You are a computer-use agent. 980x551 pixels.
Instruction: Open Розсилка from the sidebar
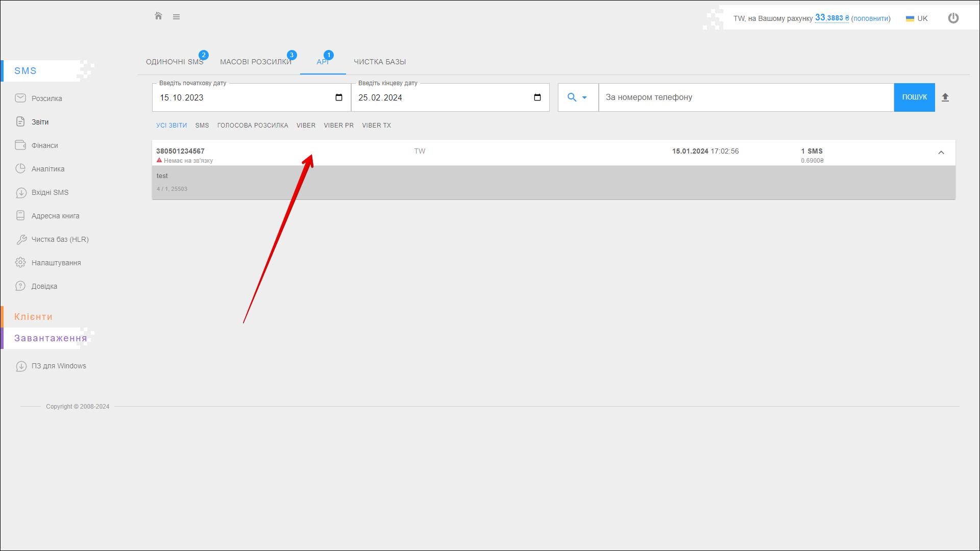tap(46, 98)
